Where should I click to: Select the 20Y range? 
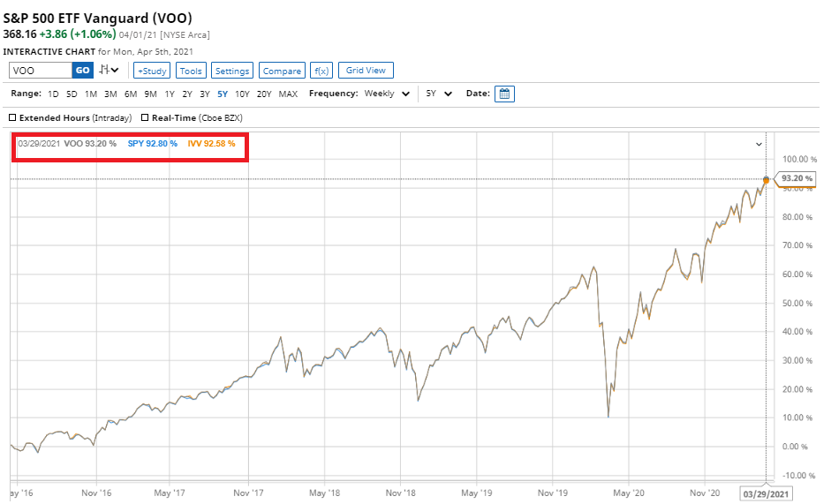[x=264, y=94]
